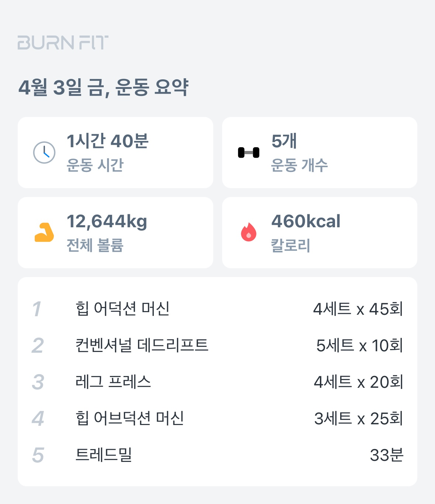Click the 4세트 x 45회 set detail
The height and width of the screenshot is (504, 435).
358,309
